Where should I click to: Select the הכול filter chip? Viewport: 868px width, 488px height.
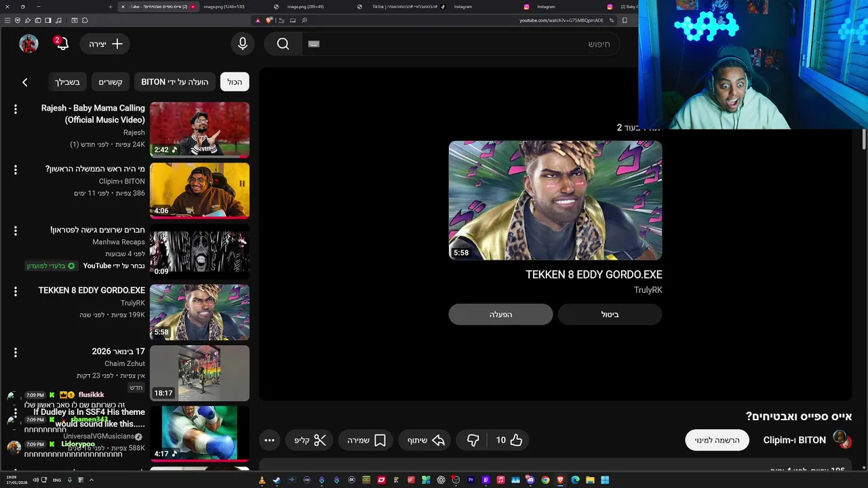tap(235, 82)
